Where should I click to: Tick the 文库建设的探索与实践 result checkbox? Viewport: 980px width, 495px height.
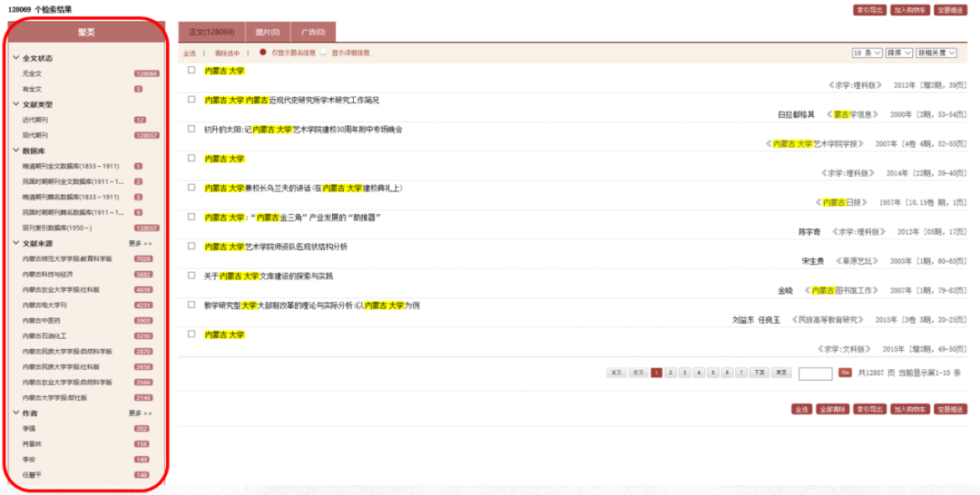(191, 276)
